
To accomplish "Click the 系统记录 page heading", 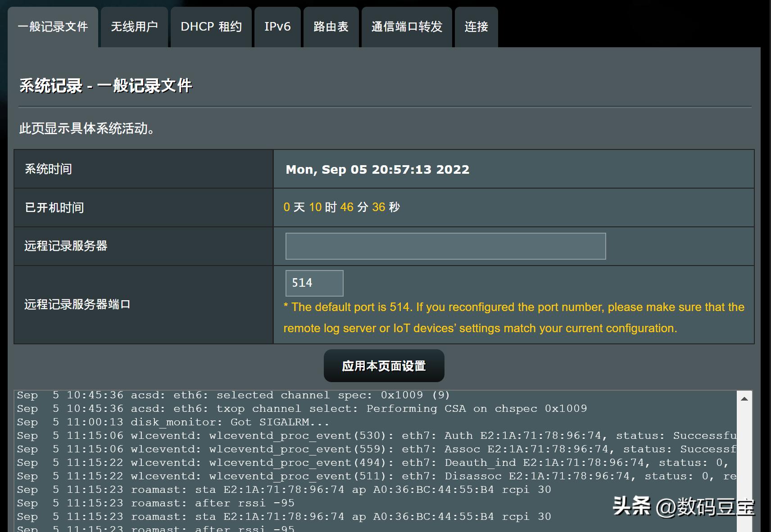I will point(105,86).
